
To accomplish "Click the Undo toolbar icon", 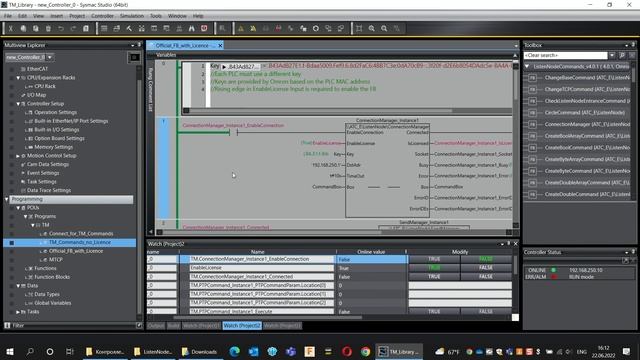I will click(x=61, y=29).
